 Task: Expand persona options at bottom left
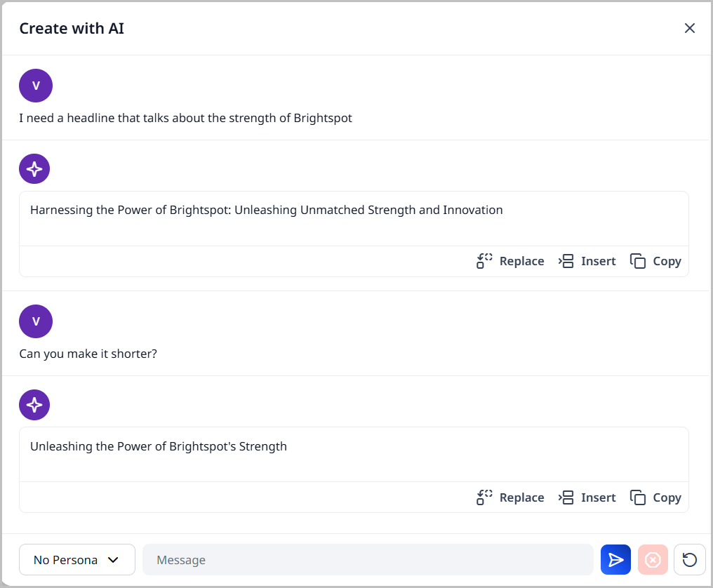76,559
